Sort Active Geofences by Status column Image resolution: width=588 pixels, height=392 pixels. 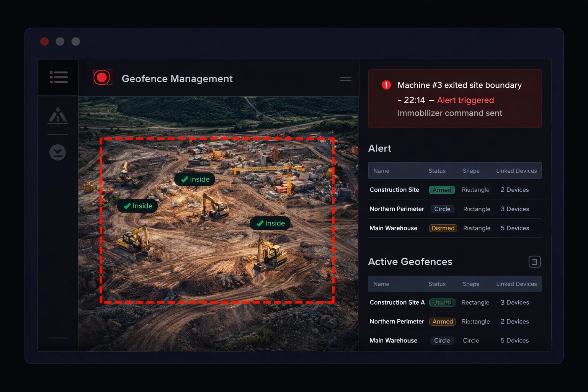[x=437, y=284]
